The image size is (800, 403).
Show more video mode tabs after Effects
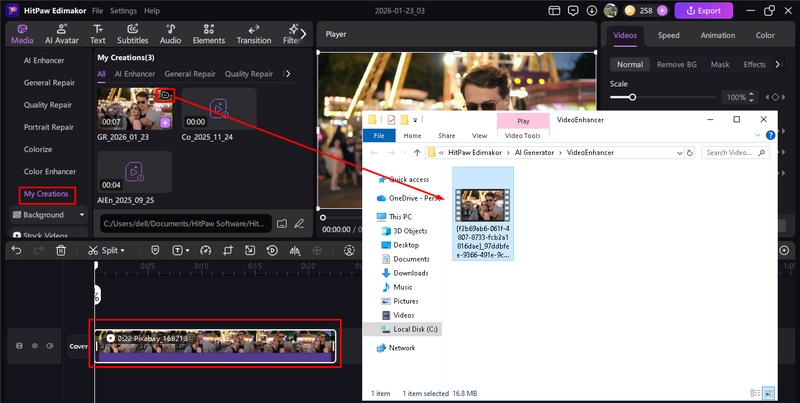pyautogui.click(x=778, y=64)
